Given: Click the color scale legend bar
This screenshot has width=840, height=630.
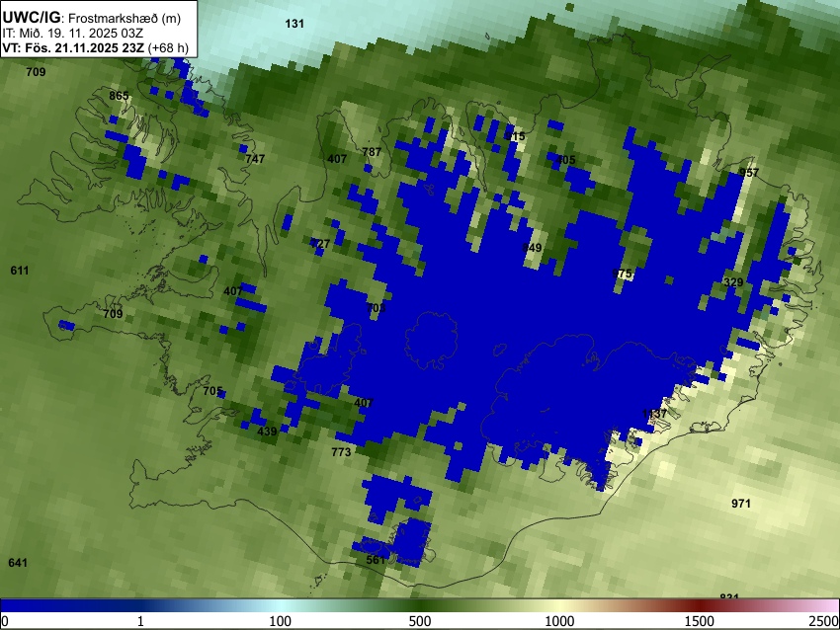Looking at the screenshot, I should click(x=420, y=605).
